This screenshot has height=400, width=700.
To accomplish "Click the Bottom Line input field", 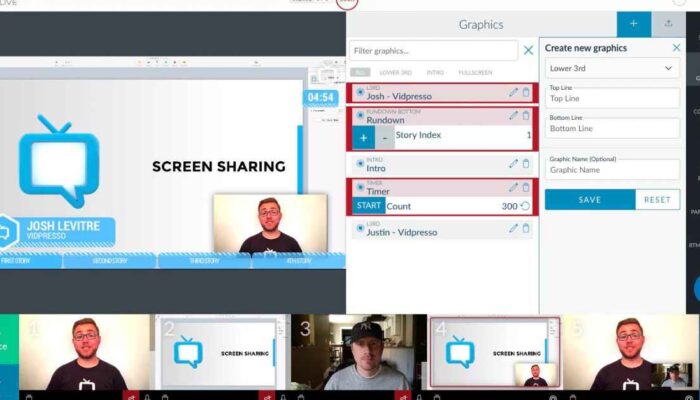I will [612, 128].
